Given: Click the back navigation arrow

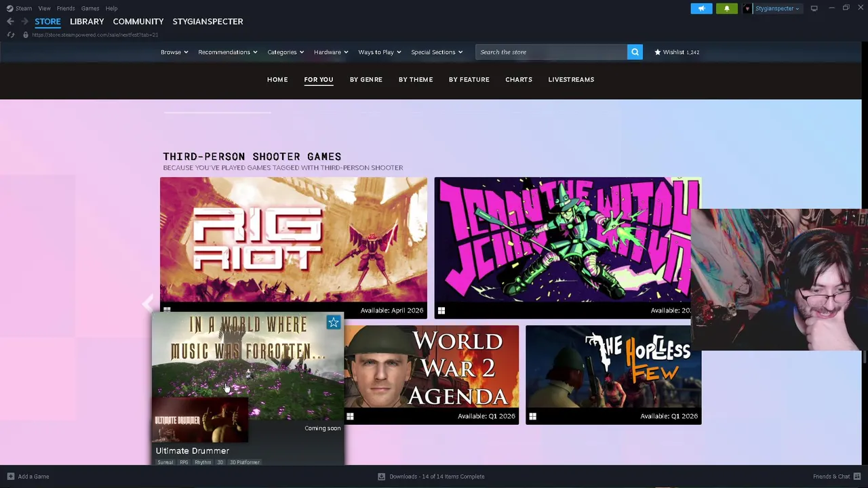Looking at the screenshot, I should point(10,22).
